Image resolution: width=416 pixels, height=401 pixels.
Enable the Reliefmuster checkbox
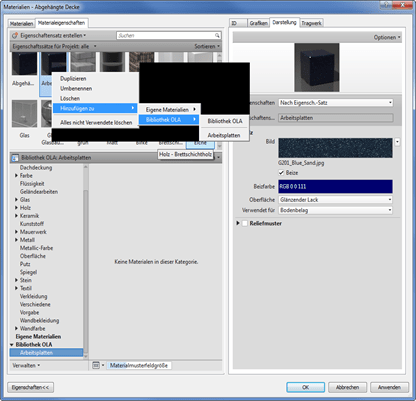tap(245, 223)
